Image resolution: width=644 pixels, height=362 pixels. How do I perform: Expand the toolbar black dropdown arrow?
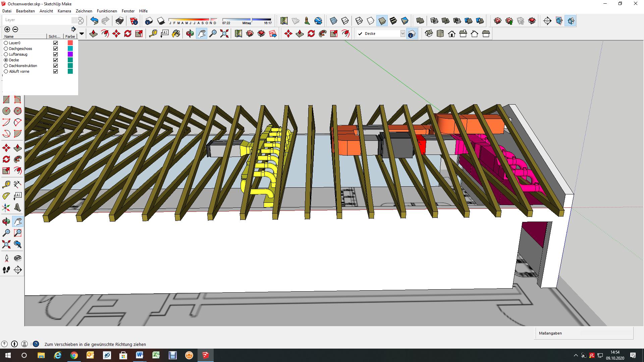[82, 34]
